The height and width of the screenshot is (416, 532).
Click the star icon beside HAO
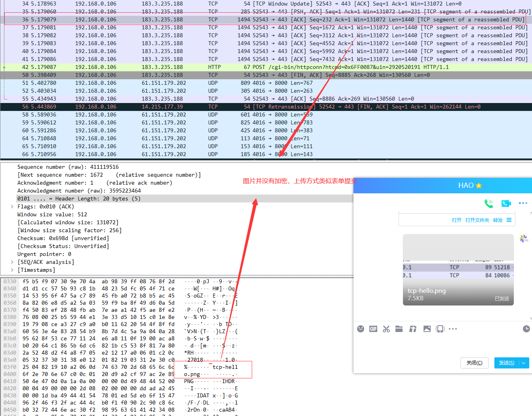point(479,185)
